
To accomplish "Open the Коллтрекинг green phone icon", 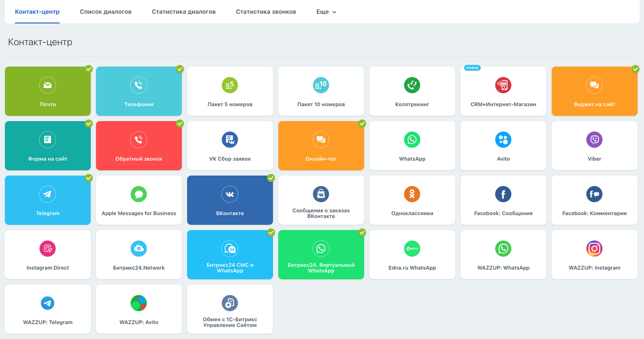I will tap(412, 85).
